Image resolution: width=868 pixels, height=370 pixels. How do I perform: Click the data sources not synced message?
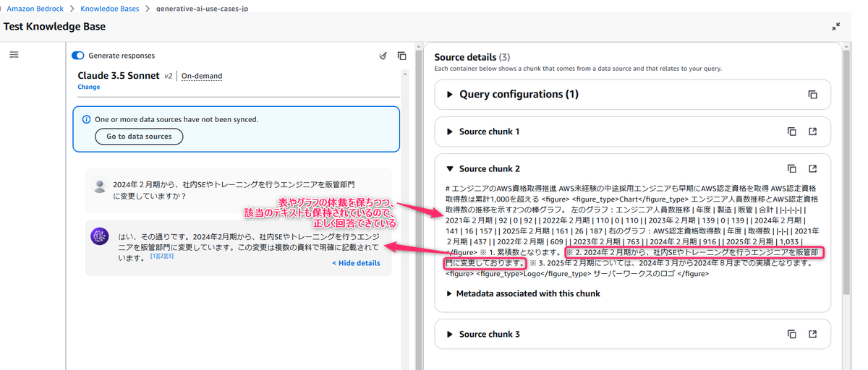pyautogui.click(x=176, y=119)
